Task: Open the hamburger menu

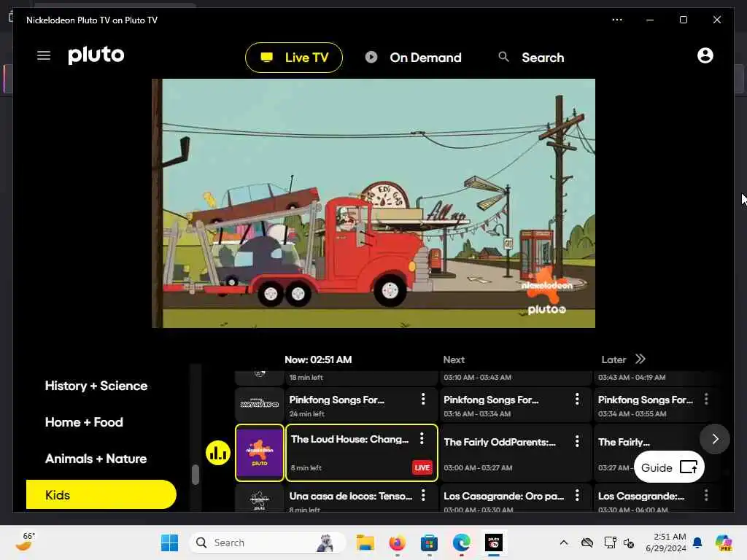Action: coord(43,55)
